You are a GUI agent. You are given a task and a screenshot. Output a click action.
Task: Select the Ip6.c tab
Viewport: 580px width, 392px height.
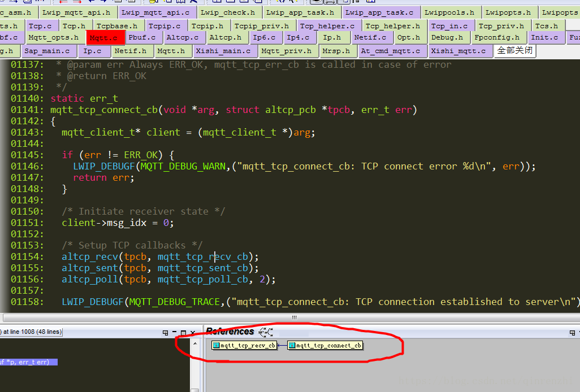tap(265, 37)
